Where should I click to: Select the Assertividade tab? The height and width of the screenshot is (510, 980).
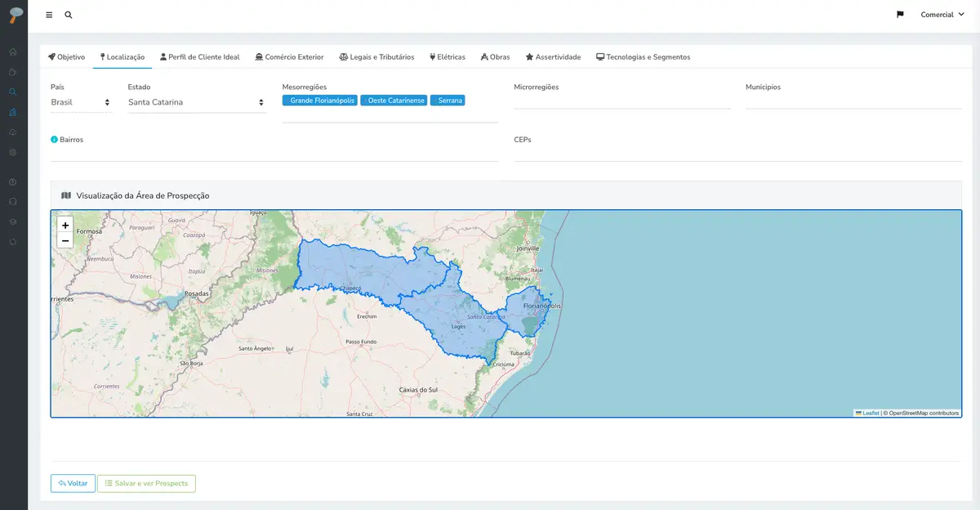coord(553,57)
